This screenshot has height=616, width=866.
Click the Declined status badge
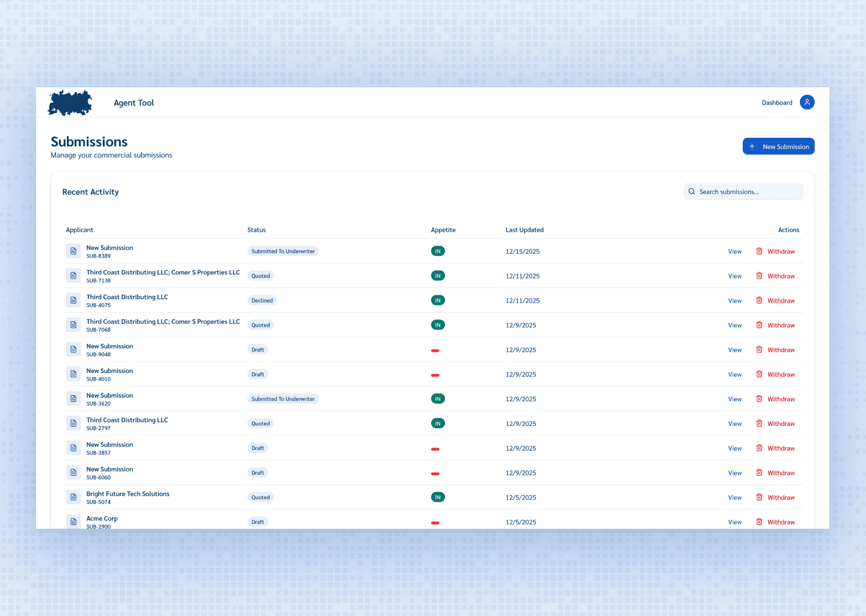click(262, 301)
